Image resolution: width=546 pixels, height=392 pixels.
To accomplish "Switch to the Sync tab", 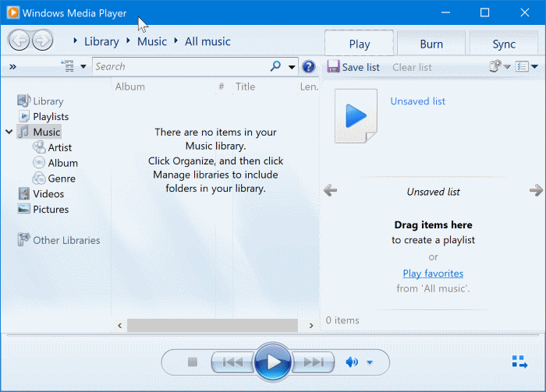I will pyautogui.click(x=504, y=44).
